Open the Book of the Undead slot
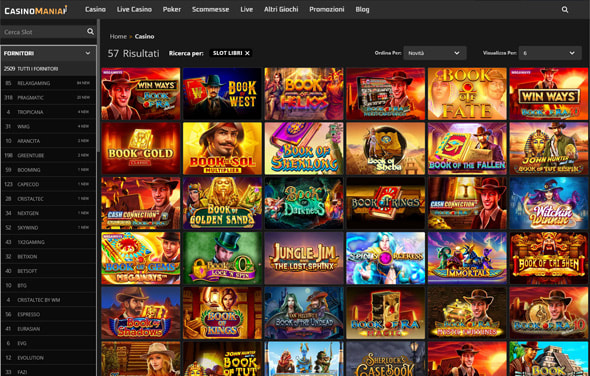The image size is (590, 376). click(x=304, y=313)
